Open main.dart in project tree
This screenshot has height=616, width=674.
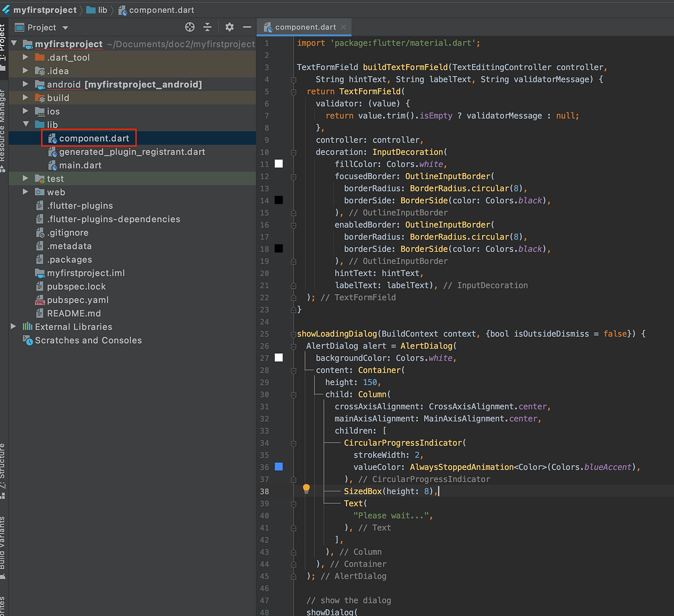click(80, 165)
